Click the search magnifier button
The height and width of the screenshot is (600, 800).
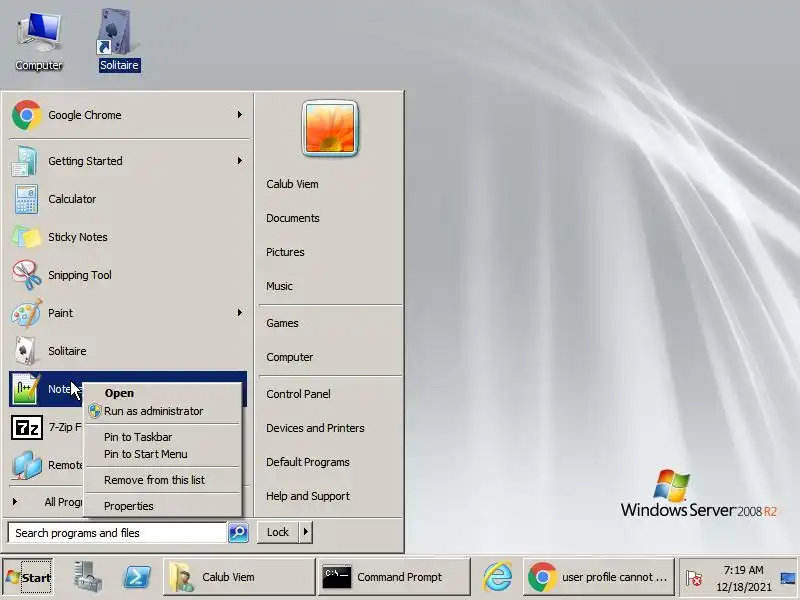tap(238, 533)
